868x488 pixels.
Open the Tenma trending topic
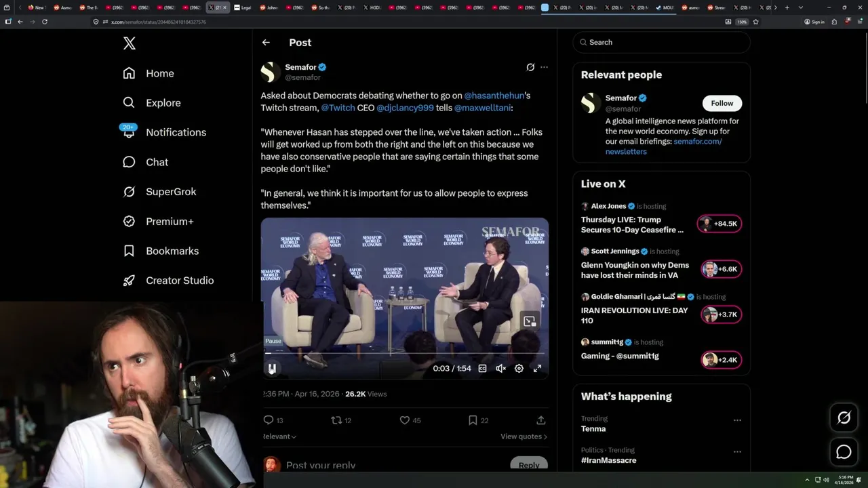593,428
